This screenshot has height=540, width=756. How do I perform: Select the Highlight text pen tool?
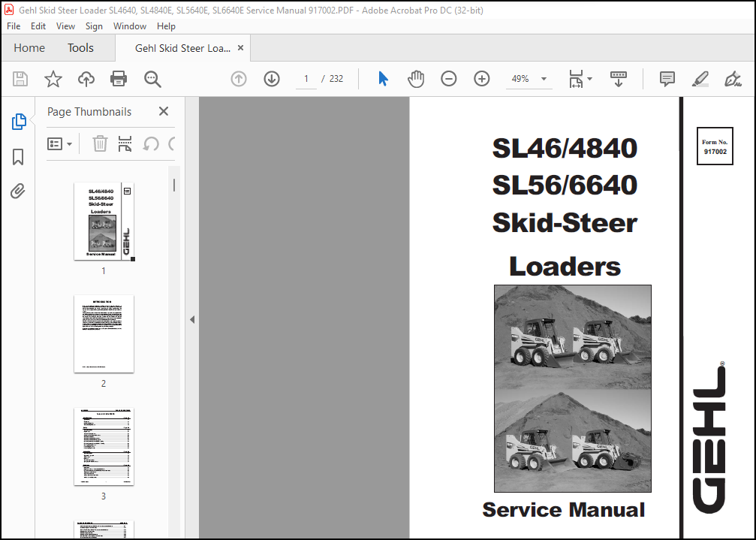[x=700, y=79]
